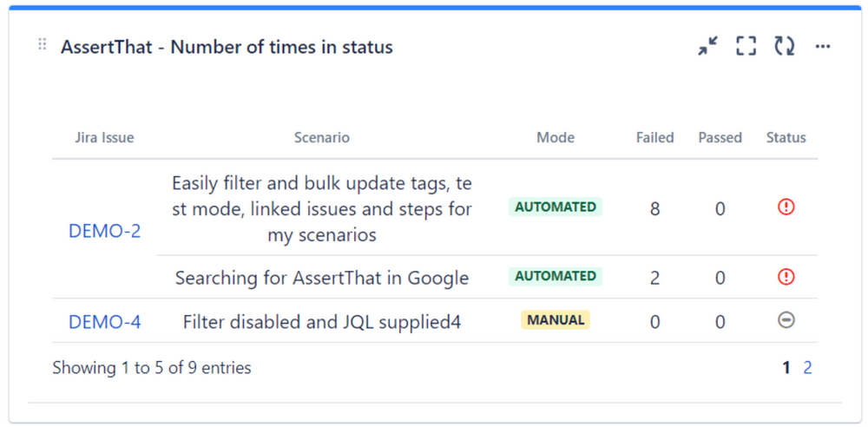This screenshot has width=868, height=427.
Task: Sort by the Failed column header
Action: pos(654,137)
